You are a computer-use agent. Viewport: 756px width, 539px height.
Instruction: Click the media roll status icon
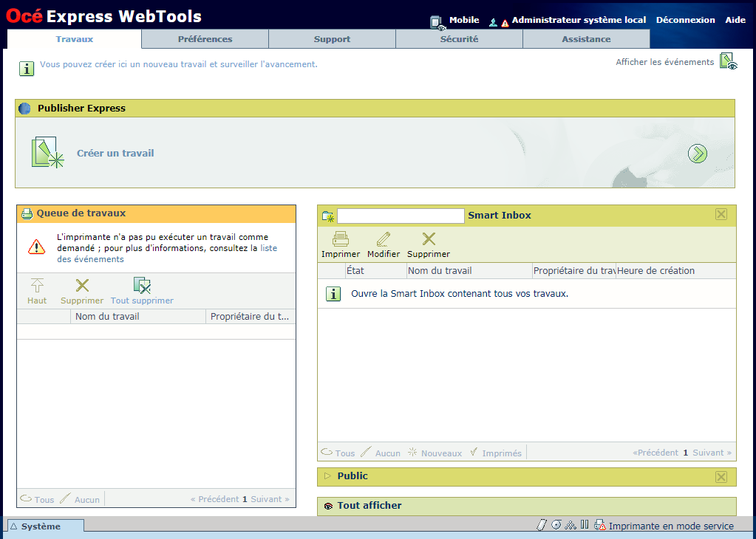[541, 525]
